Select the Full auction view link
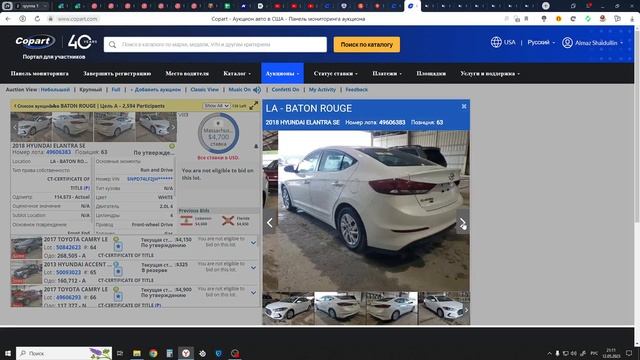The height and width of the screenshot is (360, 640). pos(116,89)
